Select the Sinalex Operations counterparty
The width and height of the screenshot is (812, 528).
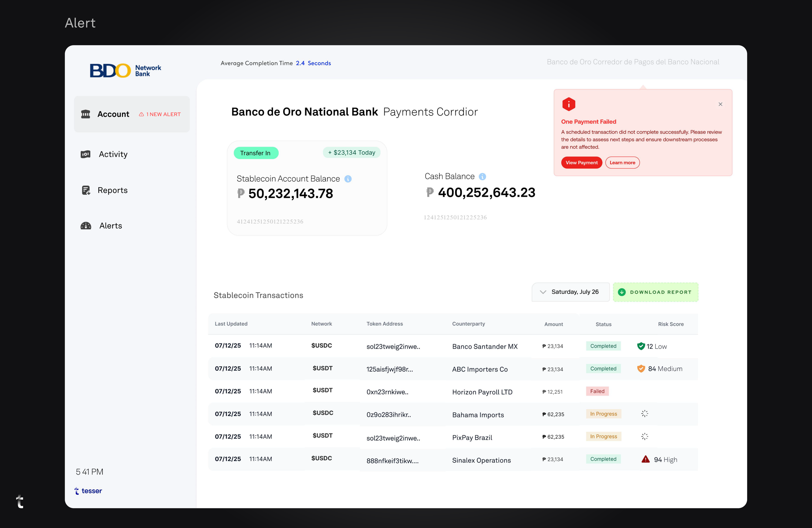(481, 460)
